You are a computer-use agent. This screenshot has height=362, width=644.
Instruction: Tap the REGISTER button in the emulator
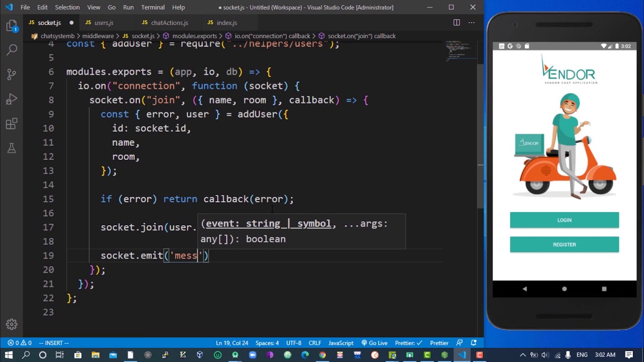pyautogui.click(x=565, y=244)
